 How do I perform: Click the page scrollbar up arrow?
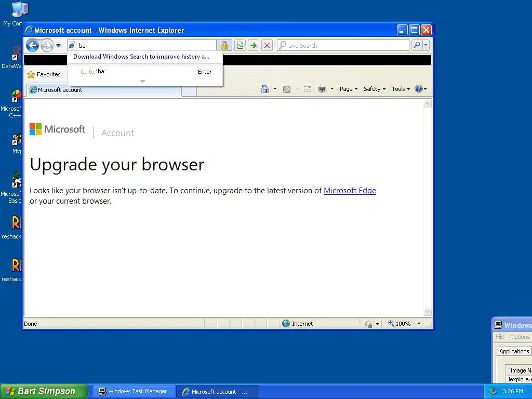point(427,104)
